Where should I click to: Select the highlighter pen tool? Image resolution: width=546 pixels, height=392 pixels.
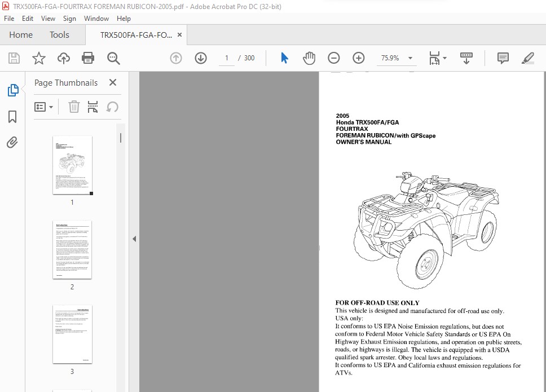tap(527, 58)
